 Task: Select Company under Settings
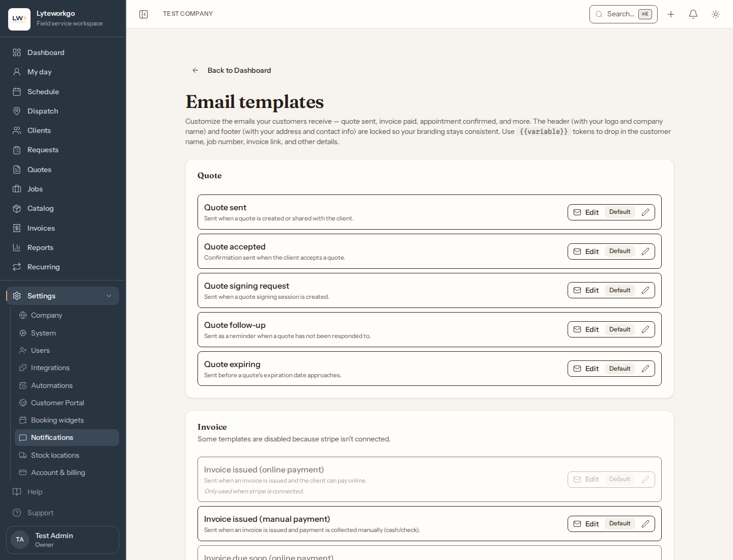click(x=67, y=315)
